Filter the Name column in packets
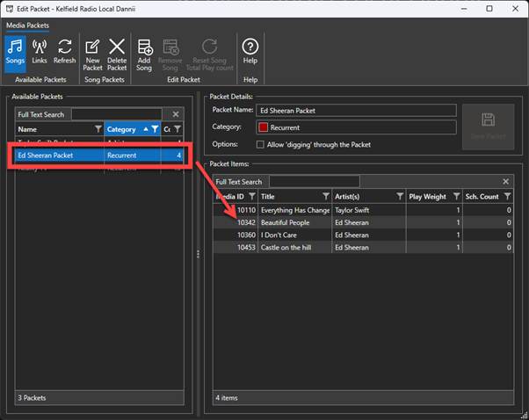529x420 pixels. click(98, 129)
